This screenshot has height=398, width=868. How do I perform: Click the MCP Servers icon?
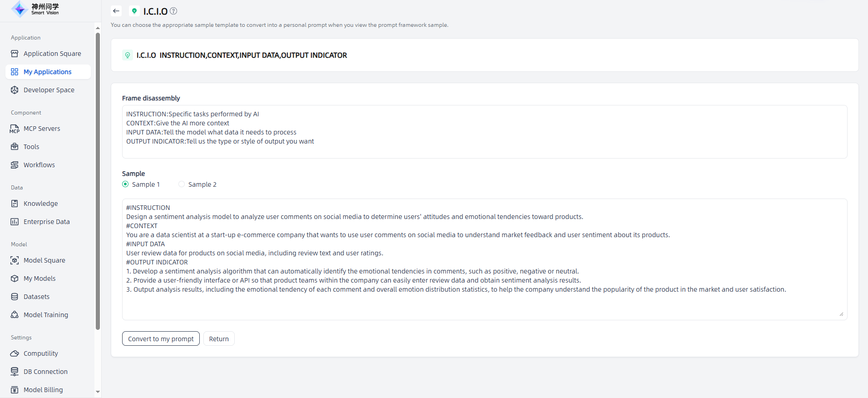(15, 129)
